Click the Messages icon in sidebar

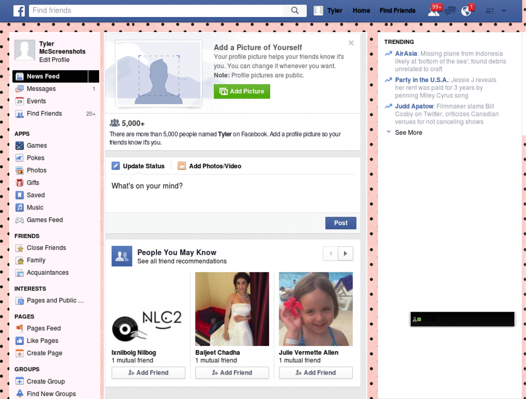20,89
